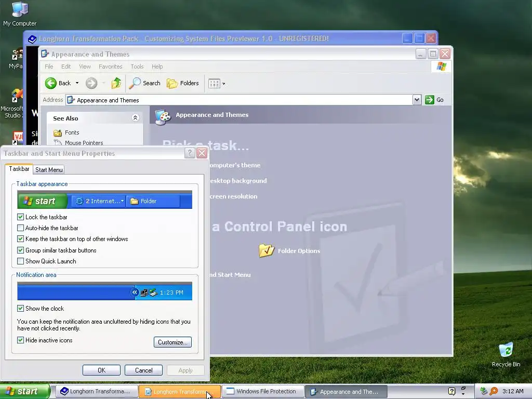Click the Windows flag logo in Explorer window
The width and height of the screenshot is (532, 399).
pos(442,66)
